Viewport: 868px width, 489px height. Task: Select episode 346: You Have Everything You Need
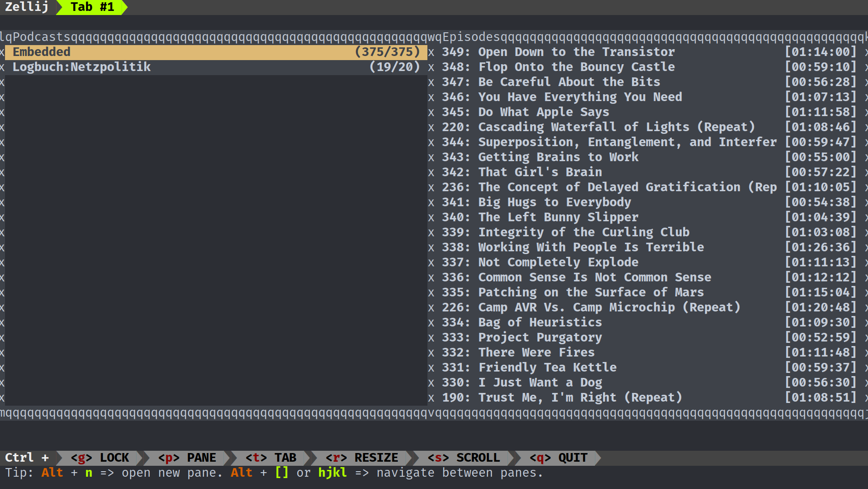click(649, 97)
